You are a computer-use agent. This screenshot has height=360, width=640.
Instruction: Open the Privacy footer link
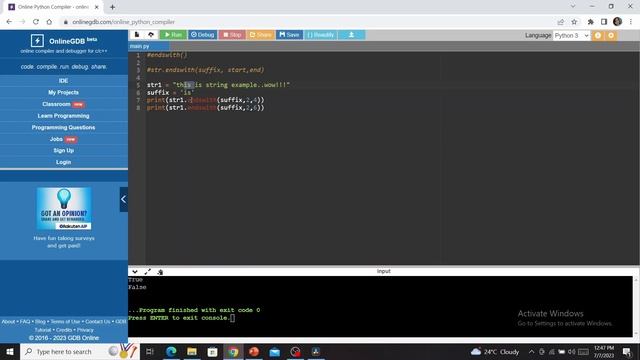coord(85,330)
